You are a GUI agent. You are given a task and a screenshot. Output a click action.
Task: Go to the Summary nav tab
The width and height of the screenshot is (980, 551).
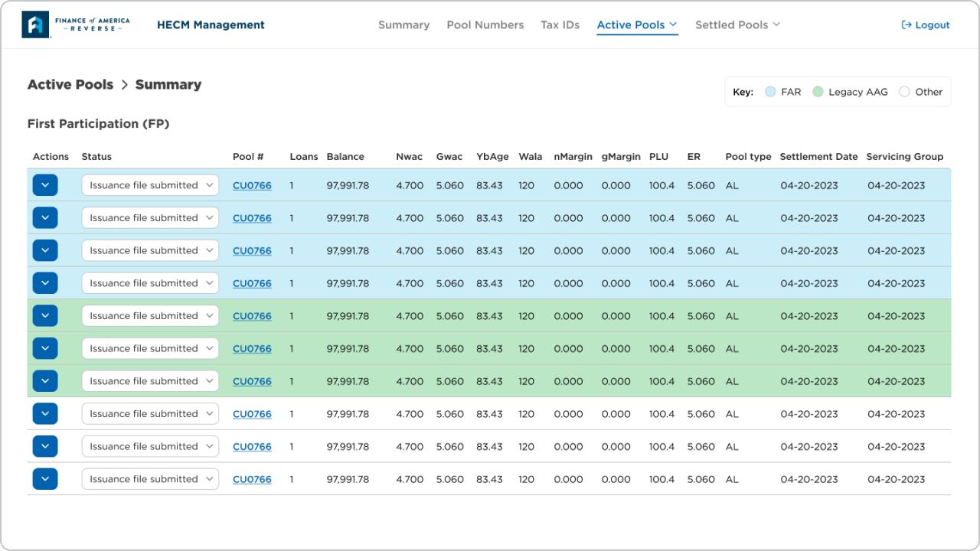coord(403,24)
